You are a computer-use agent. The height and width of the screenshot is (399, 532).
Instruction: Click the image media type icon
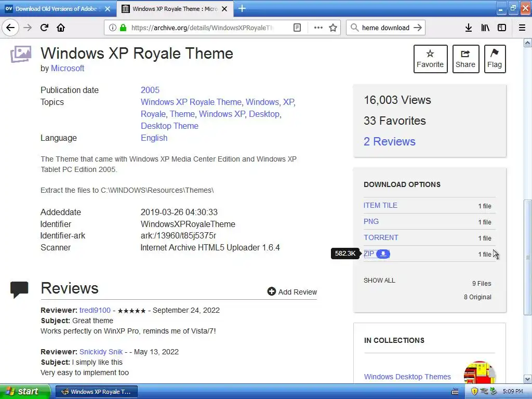[21, 54]
